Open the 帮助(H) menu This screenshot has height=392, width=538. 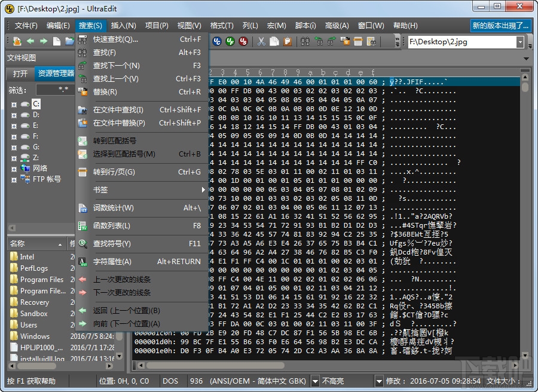pyautogui.click(x=405, y=25)
